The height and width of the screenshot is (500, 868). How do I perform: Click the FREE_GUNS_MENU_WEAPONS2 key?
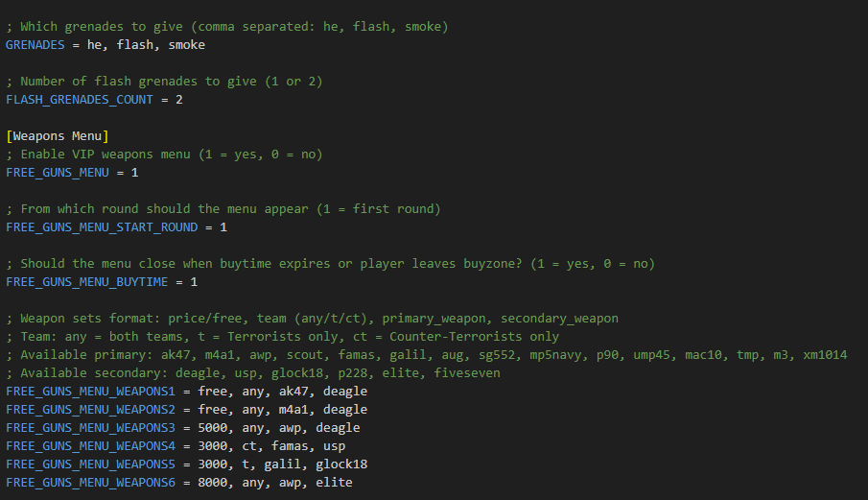[x=91, y=410]
